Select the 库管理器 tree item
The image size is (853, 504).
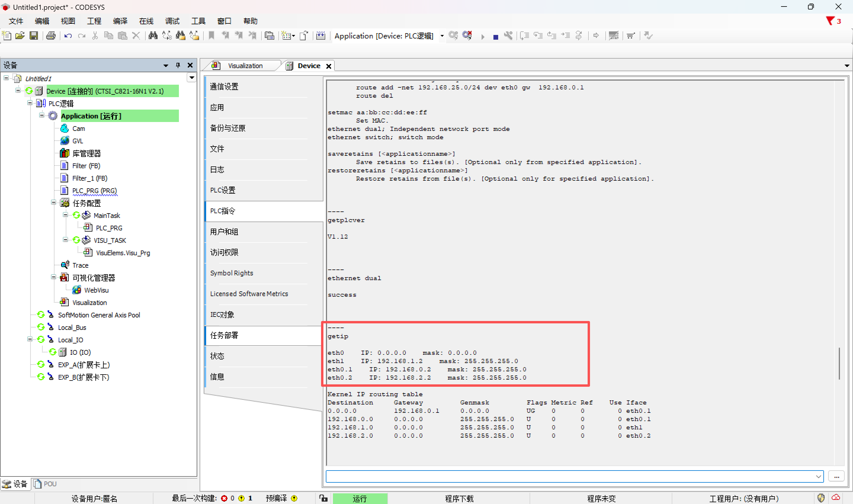(x=86, y=153)
